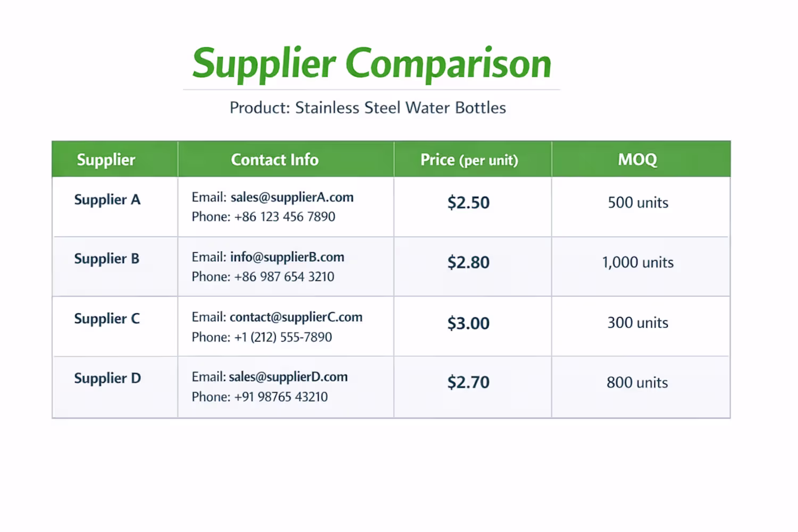Click the Supplier A name cell
This screenshot has height=532, width=798.
coord(107,199)
